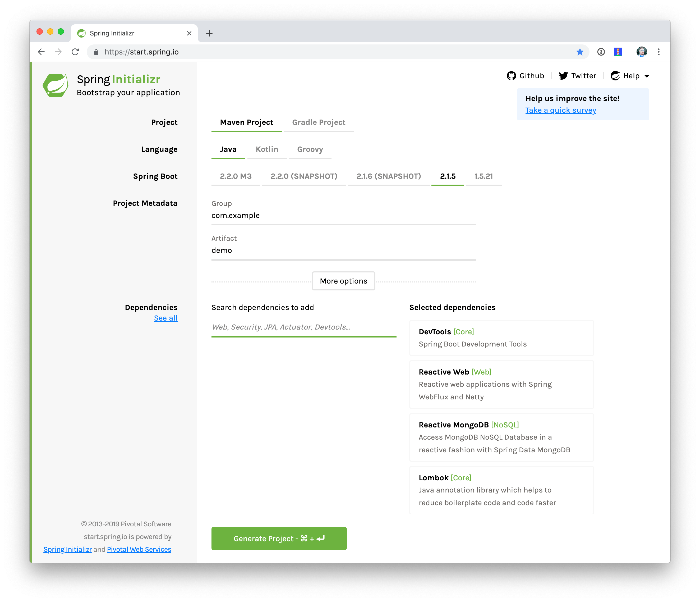Bookmark the page with the star icon
This screenshot has width=700, height=602.
pos(579,52)
